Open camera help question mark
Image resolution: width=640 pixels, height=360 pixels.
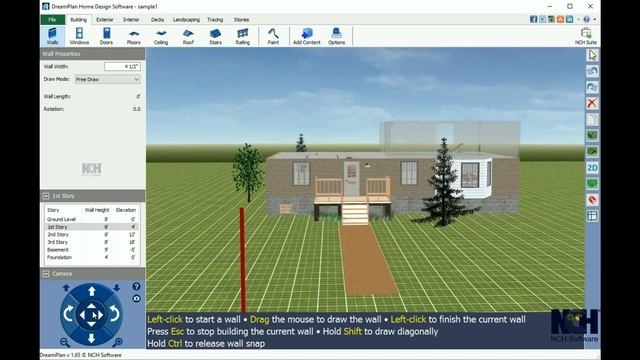[x=136, y=287]
